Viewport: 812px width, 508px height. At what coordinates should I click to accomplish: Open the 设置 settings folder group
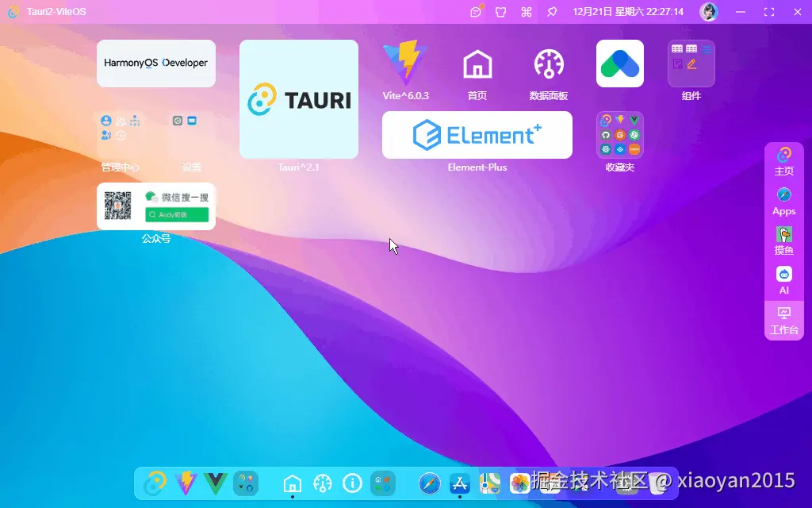(x=192, y=135)
